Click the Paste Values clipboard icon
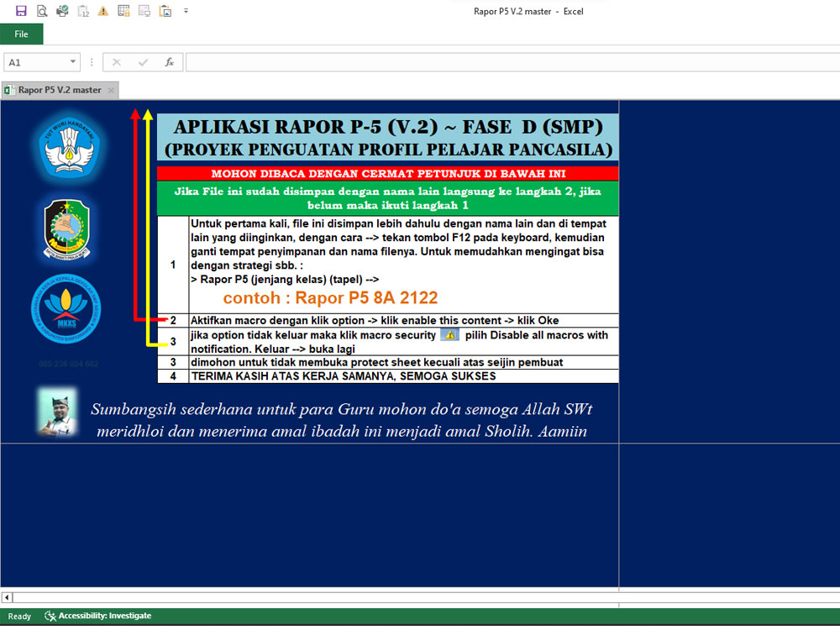Viewport: 840px width, 630px height. pyautogui.click(x=83, y=11)
